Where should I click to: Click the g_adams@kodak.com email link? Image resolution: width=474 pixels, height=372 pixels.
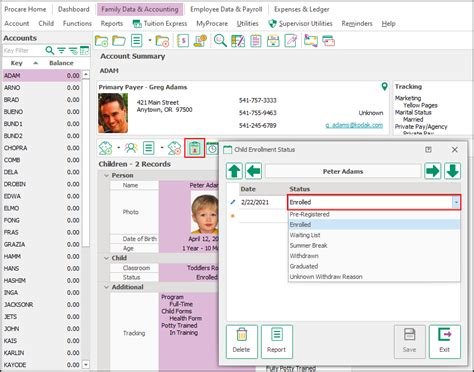(x=354, y=125)
